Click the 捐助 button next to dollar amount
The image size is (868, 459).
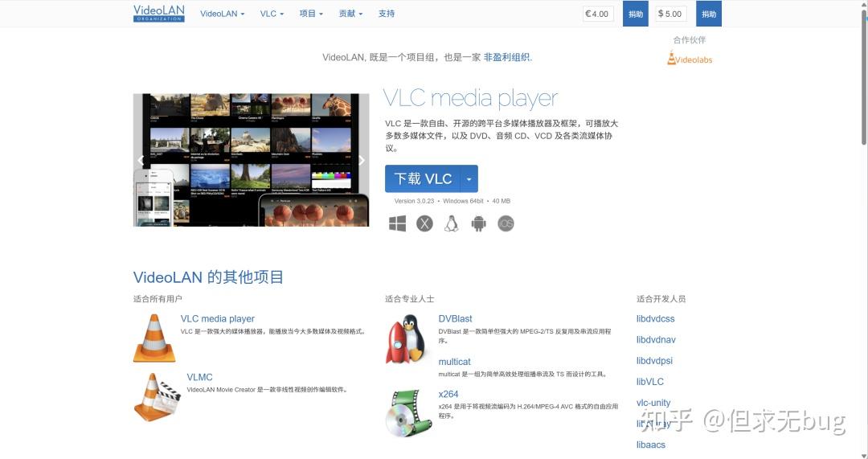point(709,14)
